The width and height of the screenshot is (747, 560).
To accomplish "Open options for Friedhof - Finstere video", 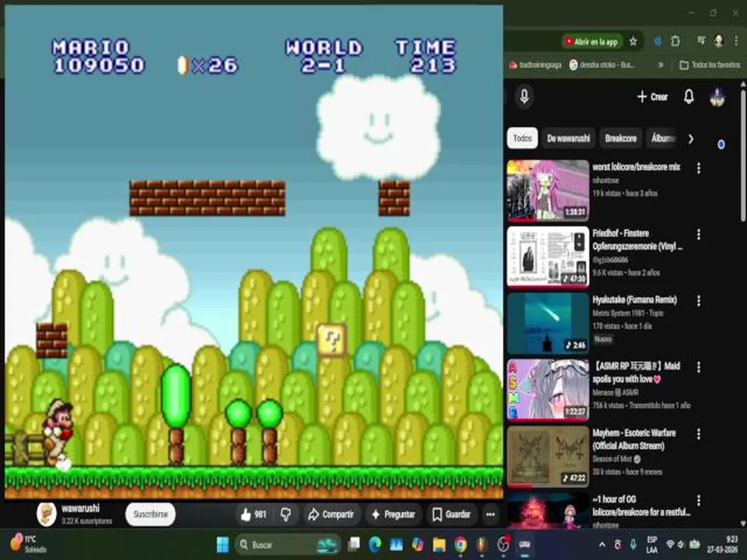I will click(x=699, y=234).
